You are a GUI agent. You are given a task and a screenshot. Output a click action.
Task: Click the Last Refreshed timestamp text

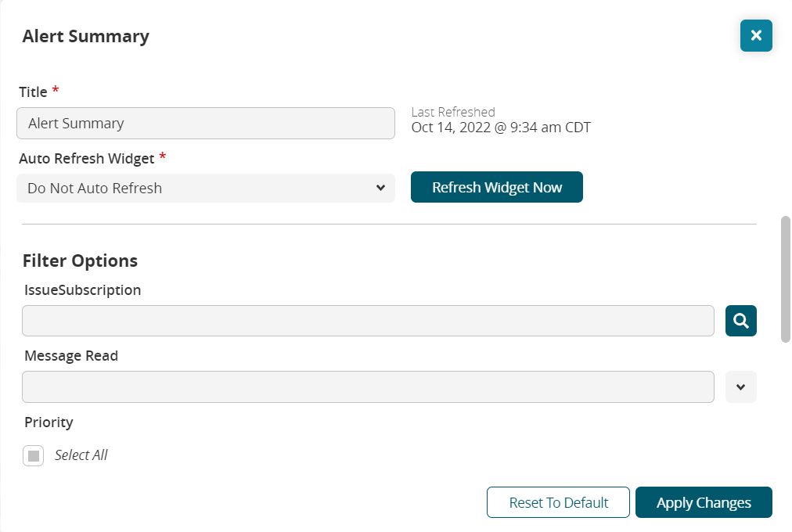click(x=501, y=127)
